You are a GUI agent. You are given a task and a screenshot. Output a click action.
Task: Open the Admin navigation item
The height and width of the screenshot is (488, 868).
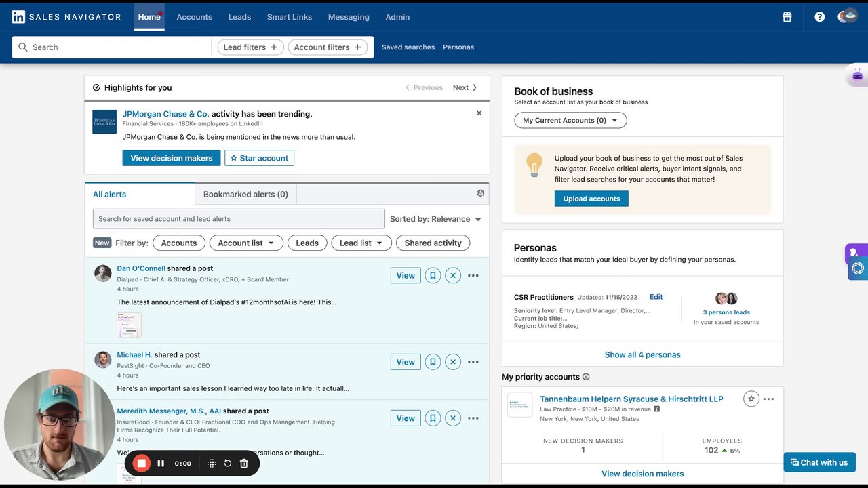coord(397,17)
